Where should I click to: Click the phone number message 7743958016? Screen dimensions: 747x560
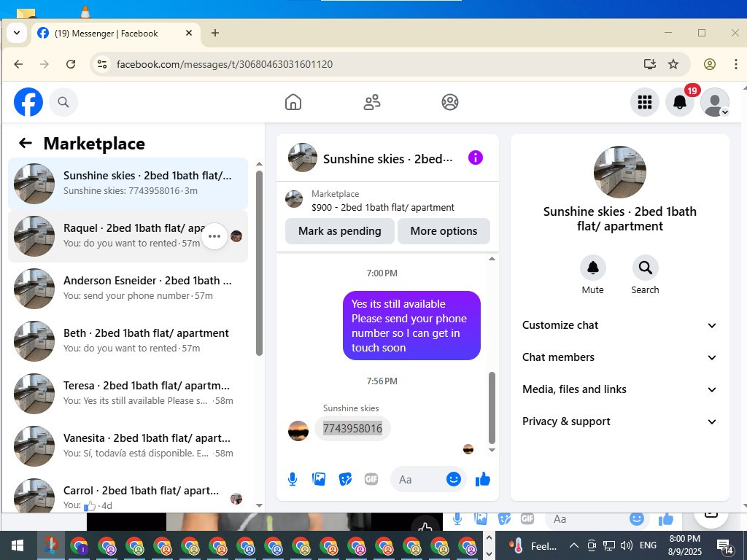(352, 429)
